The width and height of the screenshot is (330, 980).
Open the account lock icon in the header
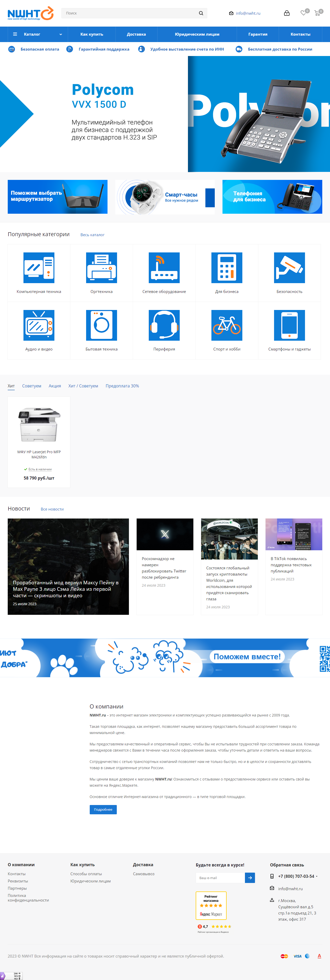pyautogui.click(x=287, y=13)
